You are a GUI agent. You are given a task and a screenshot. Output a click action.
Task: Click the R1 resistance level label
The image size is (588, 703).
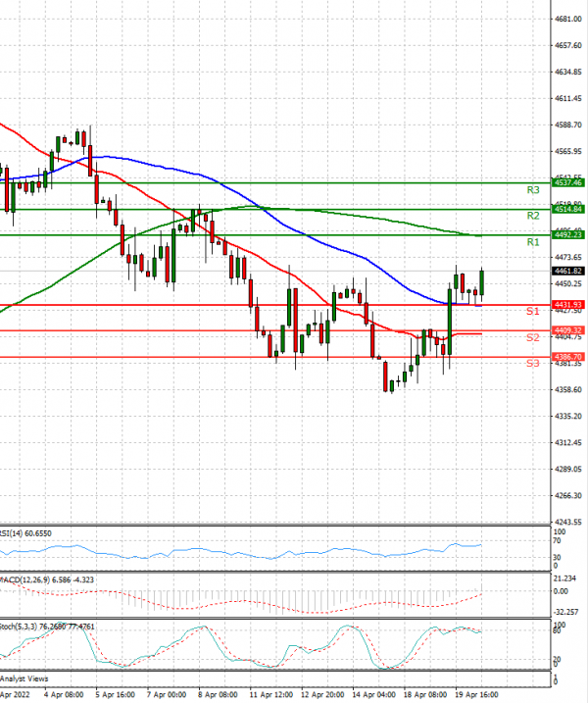pyautogui.click(x=534, y=242)
